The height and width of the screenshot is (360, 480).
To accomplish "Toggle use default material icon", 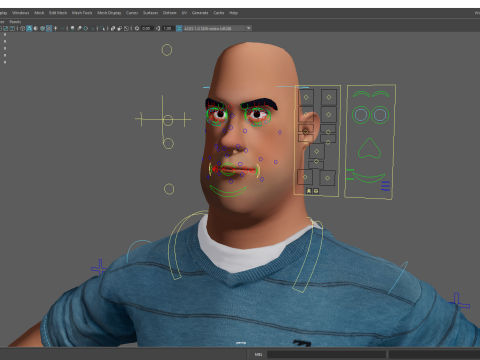I will 36,28.
